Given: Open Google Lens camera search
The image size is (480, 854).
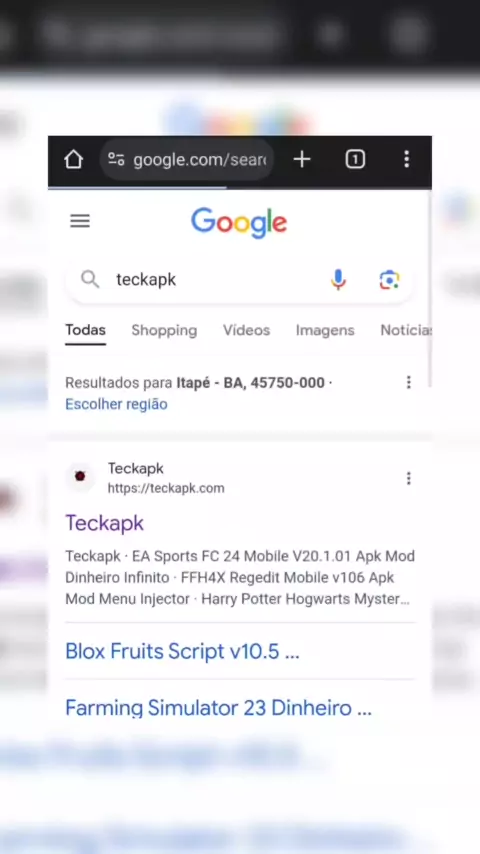Looking at the screenshot, I should click(x=390, y=280).
